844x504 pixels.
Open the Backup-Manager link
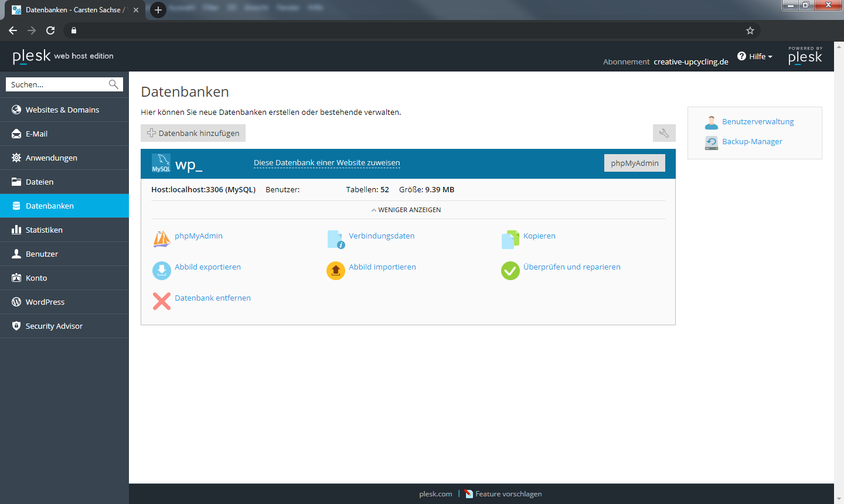(x=752, y=141)
